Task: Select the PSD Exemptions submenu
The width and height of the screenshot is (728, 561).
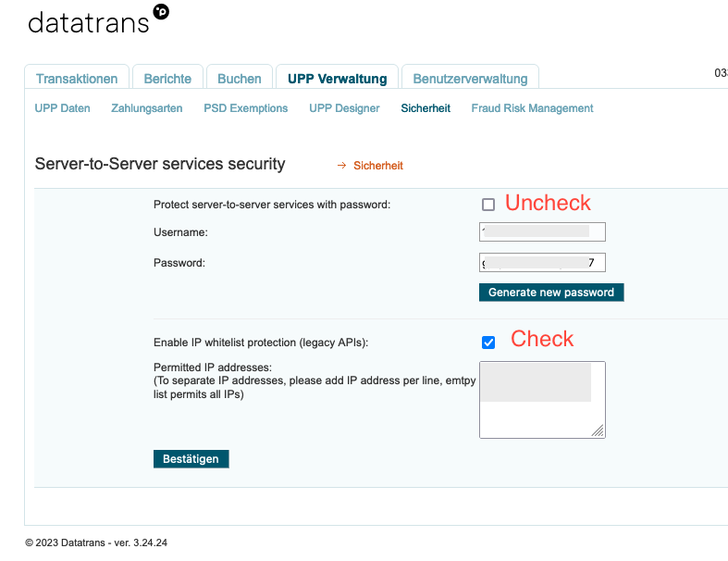Action: [x=246, y=108]
